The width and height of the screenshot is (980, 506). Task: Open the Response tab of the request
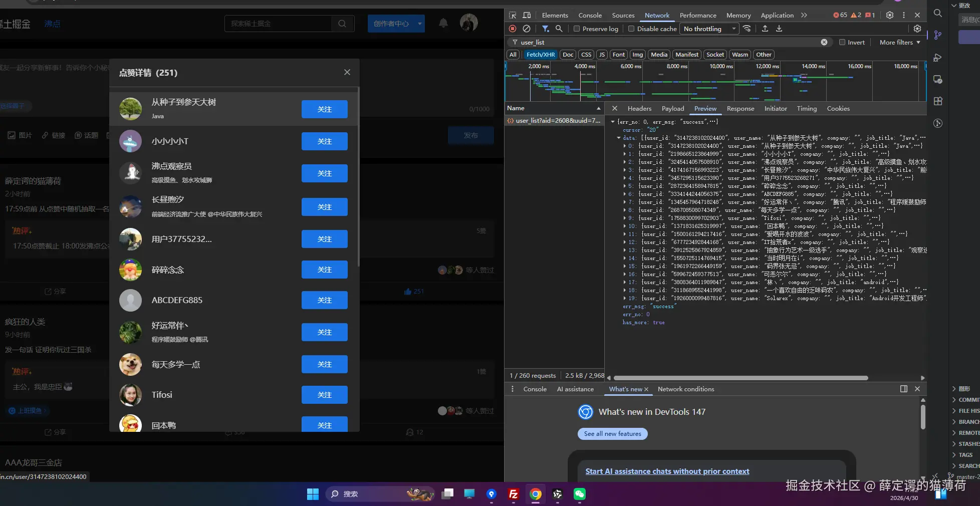tap(741, 108)
